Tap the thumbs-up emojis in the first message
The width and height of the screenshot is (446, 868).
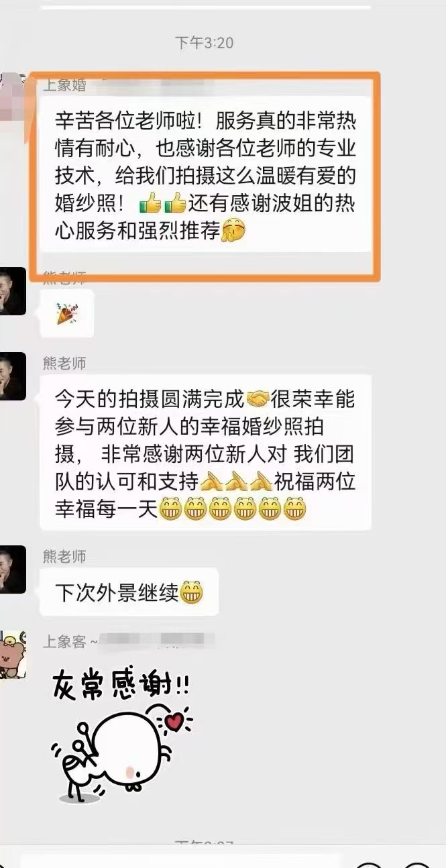pyautogui.click(x=162, y=202)
